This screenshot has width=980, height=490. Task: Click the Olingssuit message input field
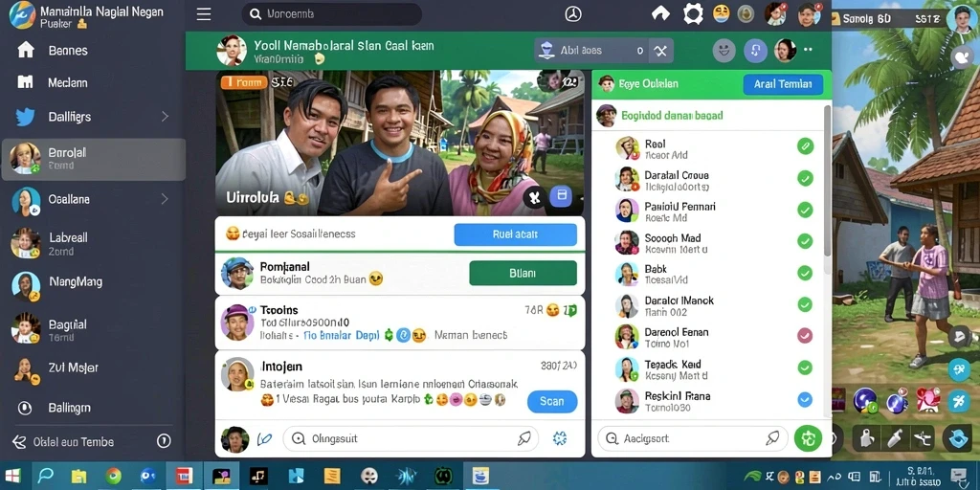411,438
